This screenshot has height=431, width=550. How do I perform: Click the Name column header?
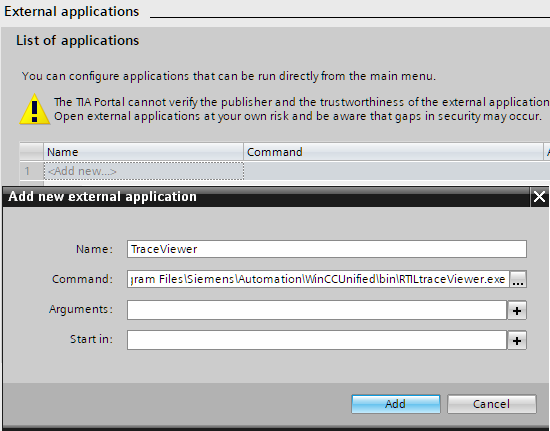143,152
